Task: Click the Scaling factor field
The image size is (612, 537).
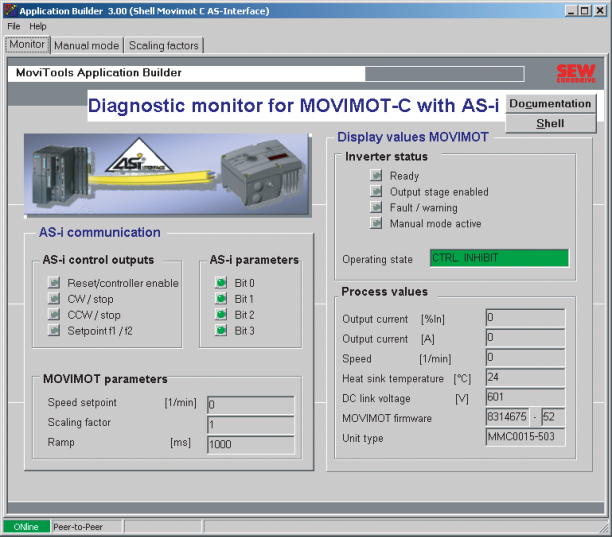Action: pos(251,425)
